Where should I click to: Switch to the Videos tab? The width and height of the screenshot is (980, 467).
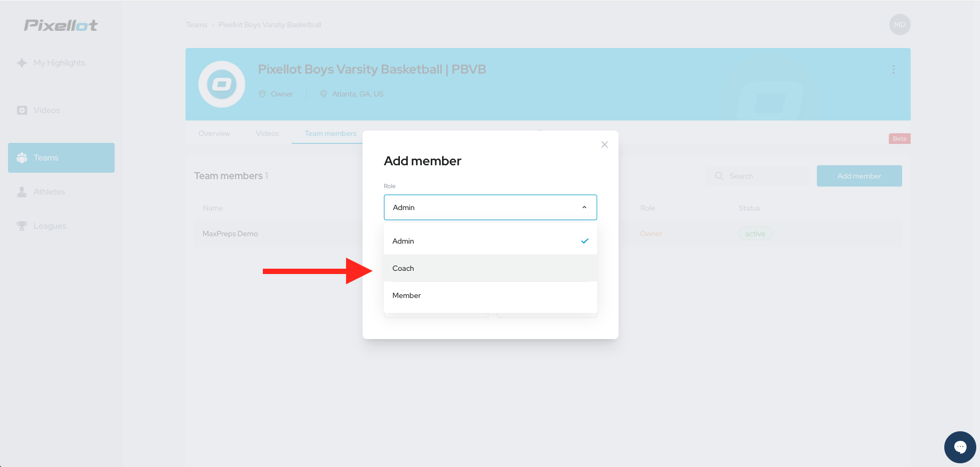click(x=268, y=133)
